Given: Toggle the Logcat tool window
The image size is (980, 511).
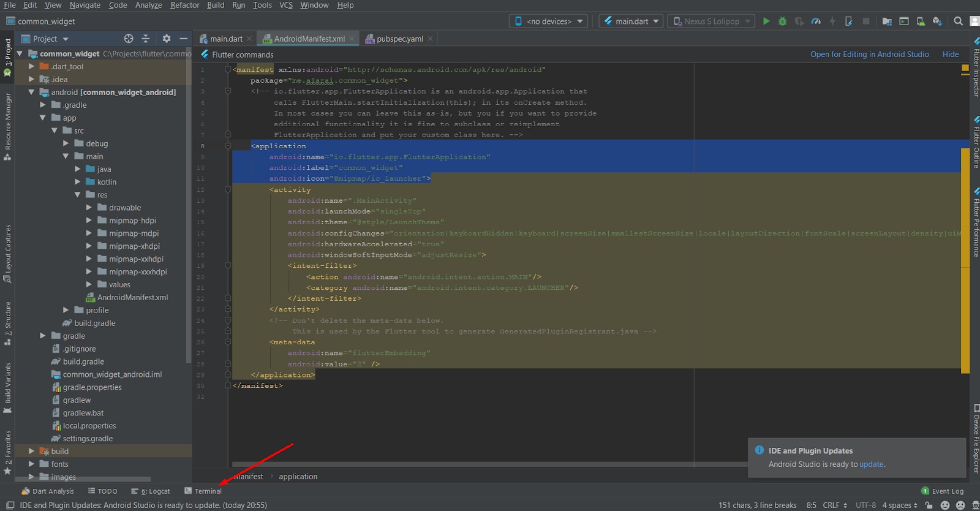Looking at the screenshot, I should [151, 491].
